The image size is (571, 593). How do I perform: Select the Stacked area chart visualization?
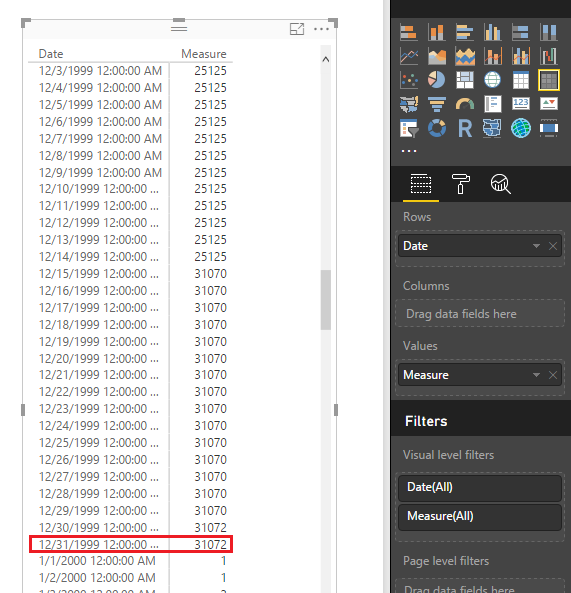[x=464, y=56]
